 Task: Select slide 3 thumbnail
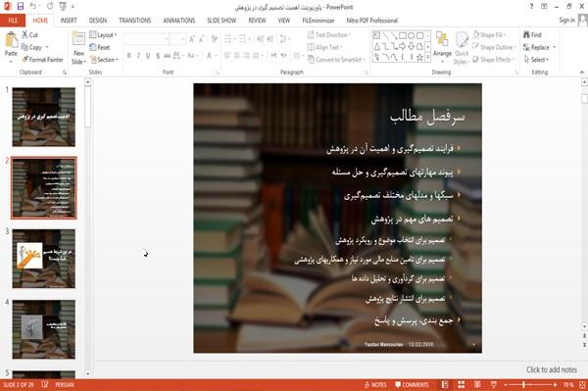coord(44,259)
